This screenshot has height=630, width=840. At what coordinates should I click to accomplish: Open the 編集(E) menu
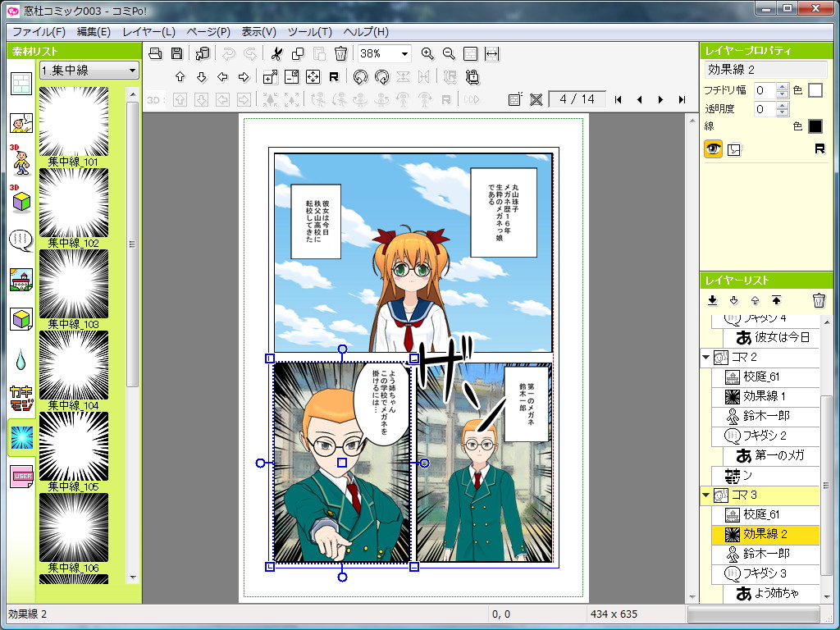point(94,32)
